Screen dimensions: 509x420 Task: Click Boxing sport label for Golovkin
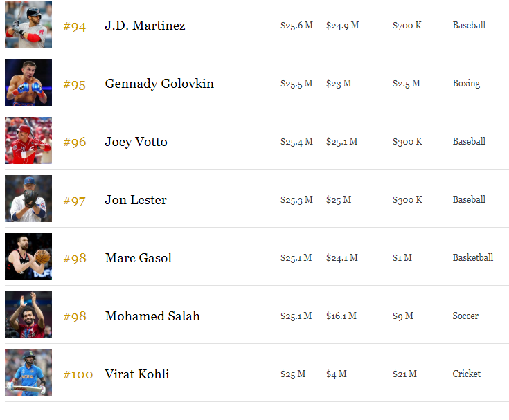pos(466,83)
